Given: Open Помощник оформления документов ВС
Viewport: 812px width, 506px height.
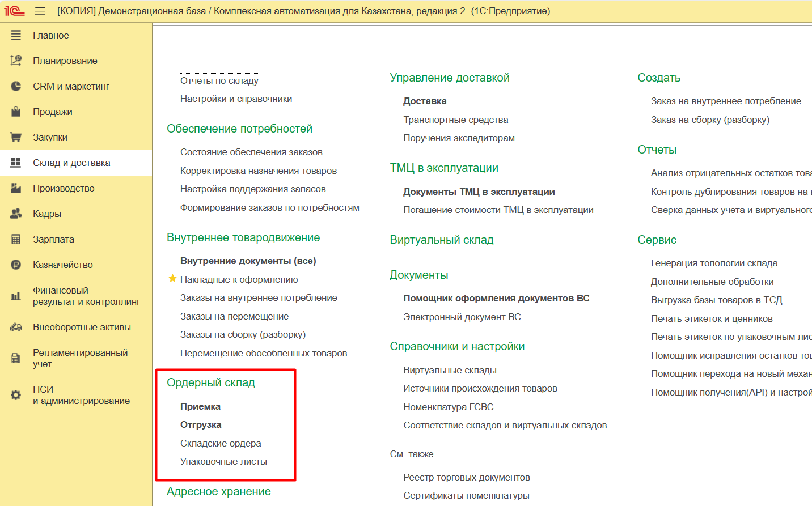Looking at the screenshot, I should coord(496,298).
